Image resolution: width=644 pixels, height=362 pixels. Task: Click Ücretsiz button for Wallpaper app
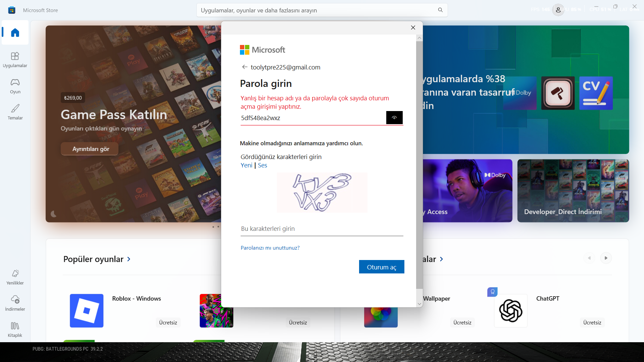(x=462, y=322)
